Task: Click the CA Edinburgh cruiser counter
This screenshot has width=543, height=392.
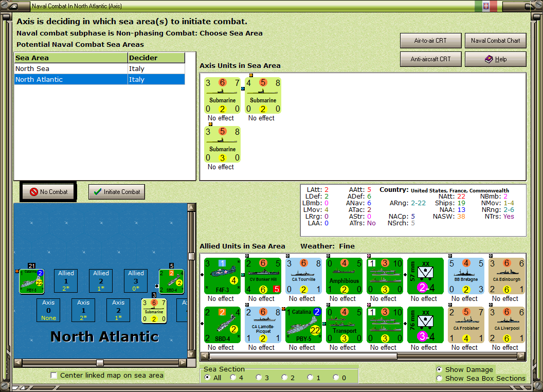Action: tap(506, 276)
